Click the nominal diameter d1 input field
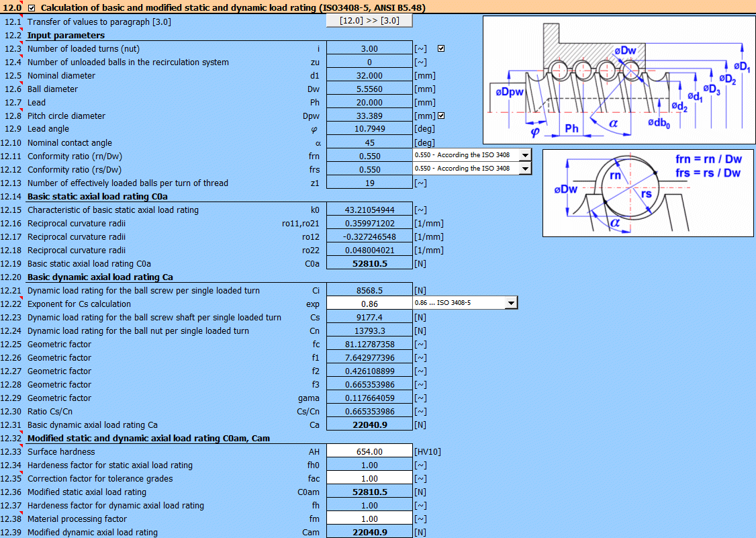 coord(369,75)
